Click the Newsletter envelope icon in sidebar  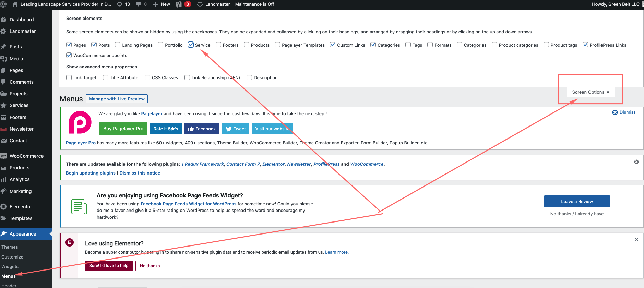point(3,129)
